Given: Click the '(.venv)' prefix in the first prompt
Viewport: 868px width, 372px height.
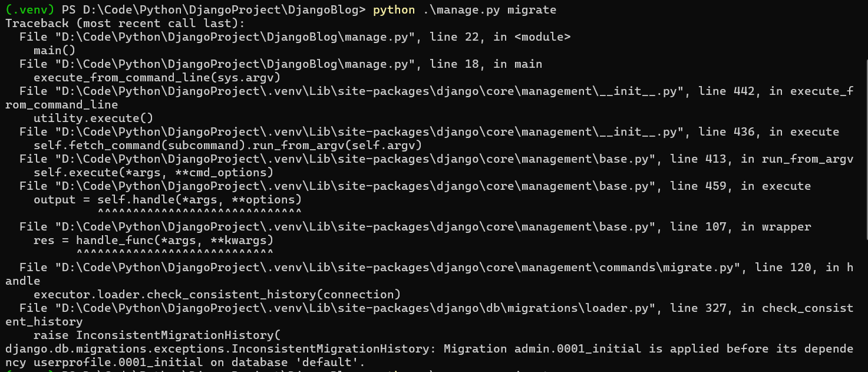Looking at the screenshot, I should click(x=30, y=10).
